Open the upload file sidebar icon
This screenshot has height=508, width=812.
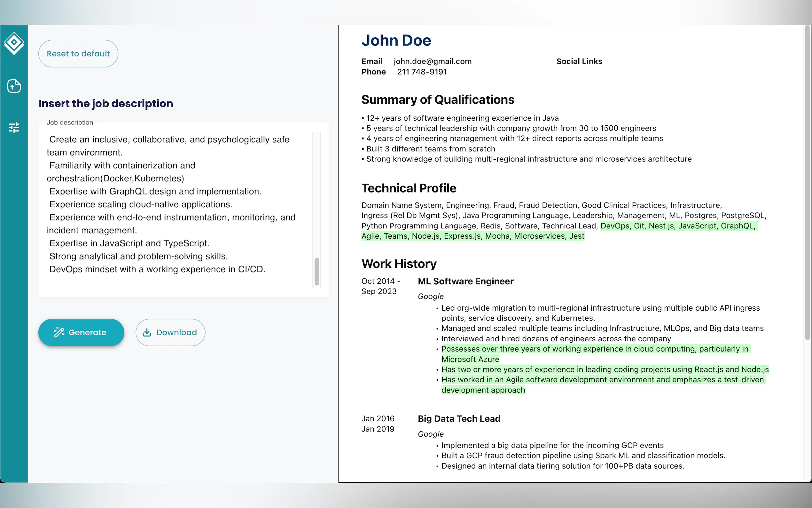[x=14, y=86]
